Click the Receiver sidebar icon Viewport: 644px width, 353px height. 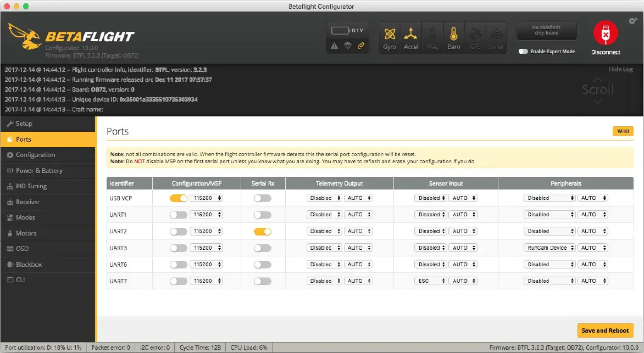point(10,202)
